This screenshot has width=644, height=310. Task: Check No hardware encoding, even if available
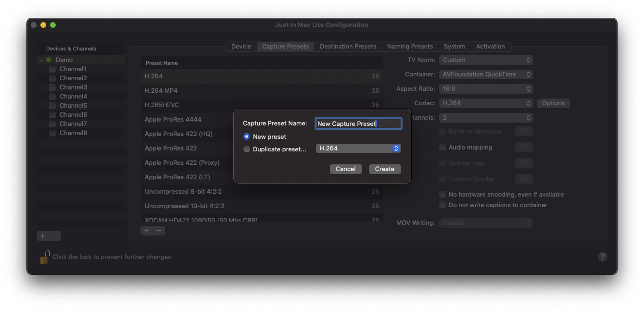(442, 194)
